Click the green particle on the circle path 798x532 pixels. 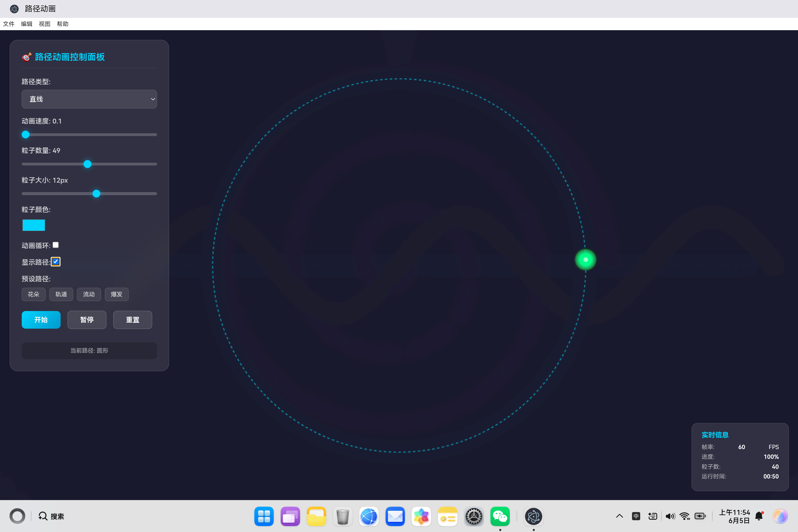(x=586, y=260)
